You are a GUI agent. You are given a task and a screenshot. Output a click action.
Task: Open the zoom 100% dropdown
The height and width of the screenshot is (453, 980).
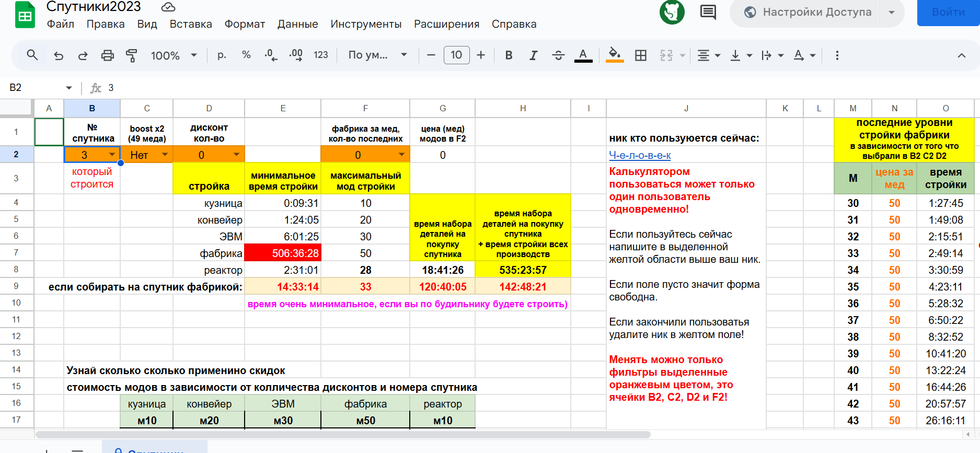[x=174, y=55]
